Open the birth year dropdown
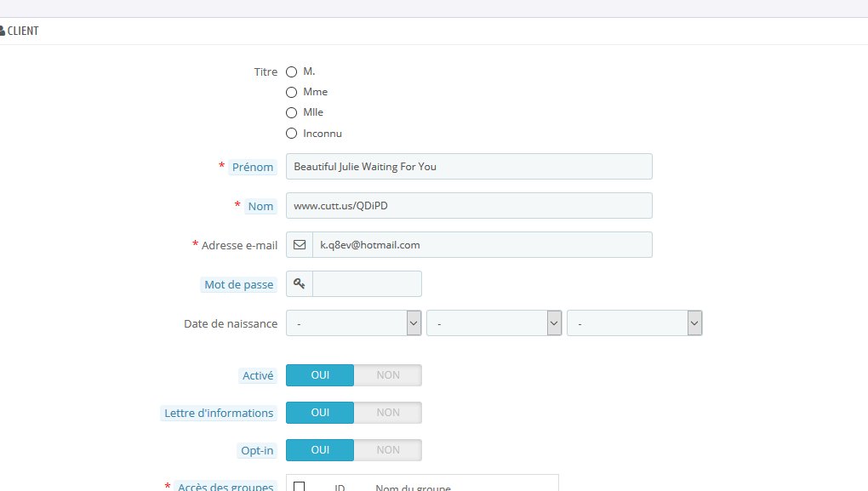This screenshot has height=491, width=868. click(634, 323)
